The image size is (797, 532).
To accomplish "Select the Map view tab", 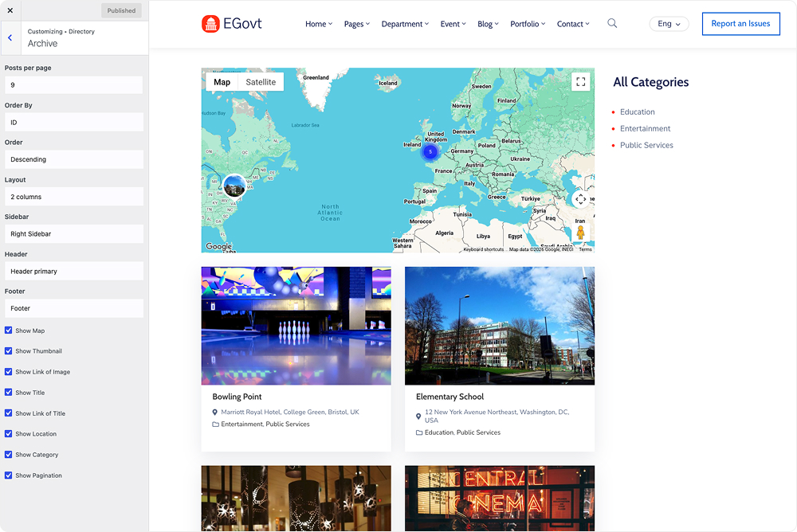I will tap(222, 82).
